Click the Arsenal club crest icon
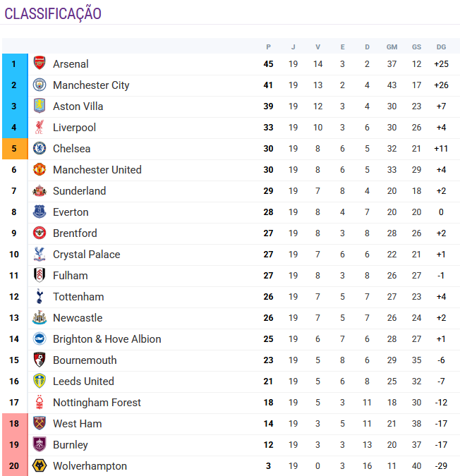Screen dimensions: 460x476 pos(40,64)
